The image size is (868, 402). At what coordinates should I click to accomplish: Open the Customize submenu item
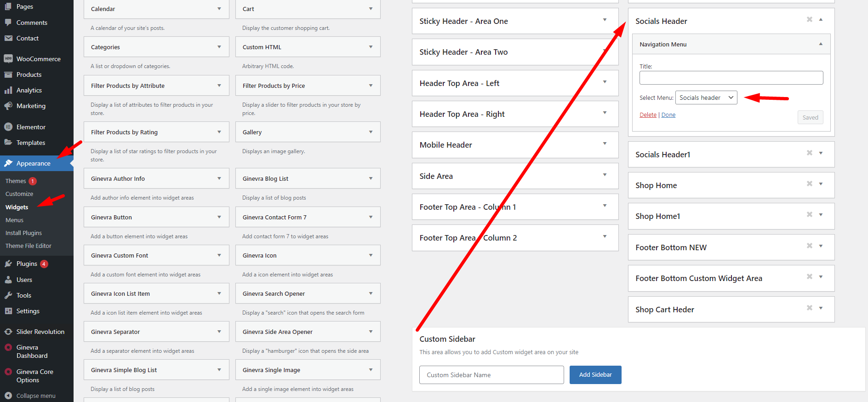click(19, 194)
